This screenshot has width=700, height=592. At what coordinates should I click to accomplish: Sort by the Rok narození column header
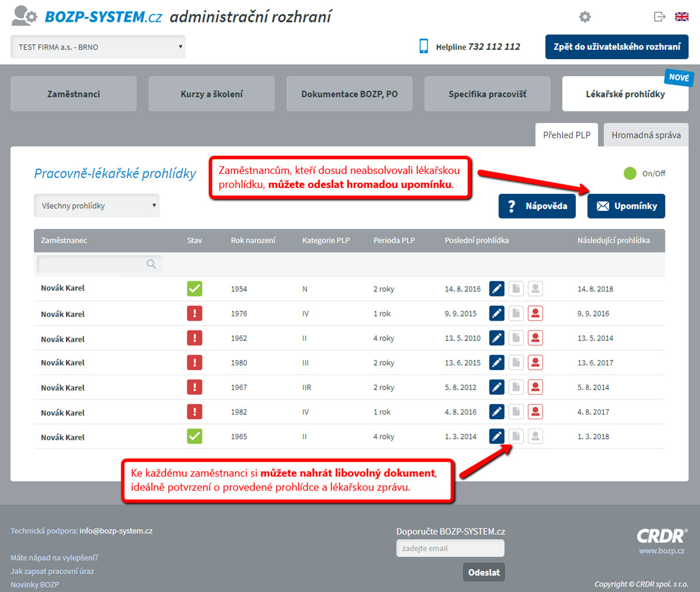pos(253,241)
